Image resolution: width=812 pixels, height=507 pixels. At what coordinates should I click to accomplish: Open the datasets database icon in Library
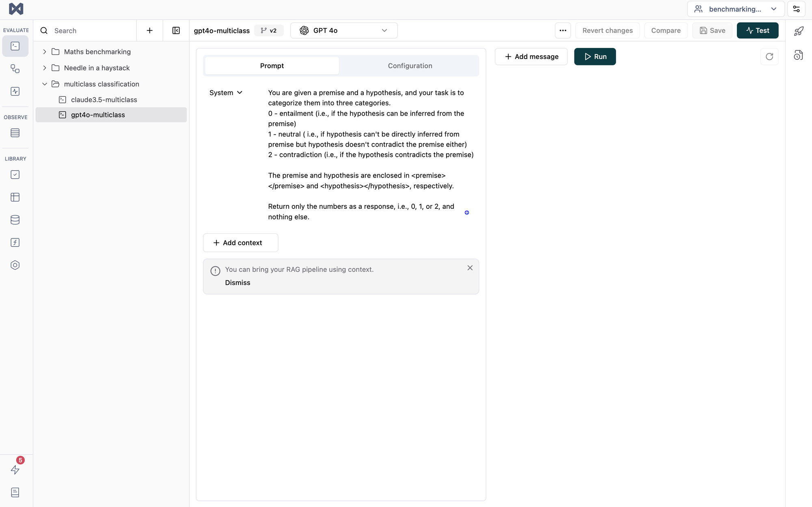[15, 220]
